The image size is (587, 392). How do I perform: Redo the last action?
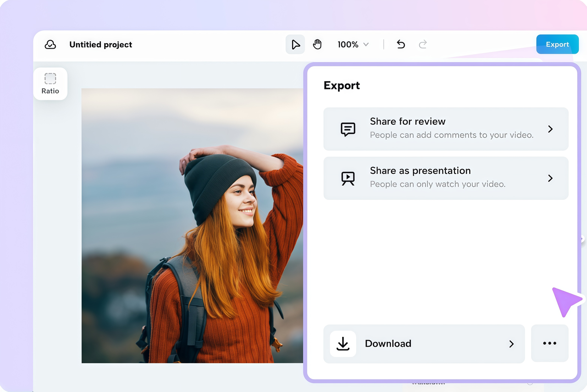click(x=422, y=44)
